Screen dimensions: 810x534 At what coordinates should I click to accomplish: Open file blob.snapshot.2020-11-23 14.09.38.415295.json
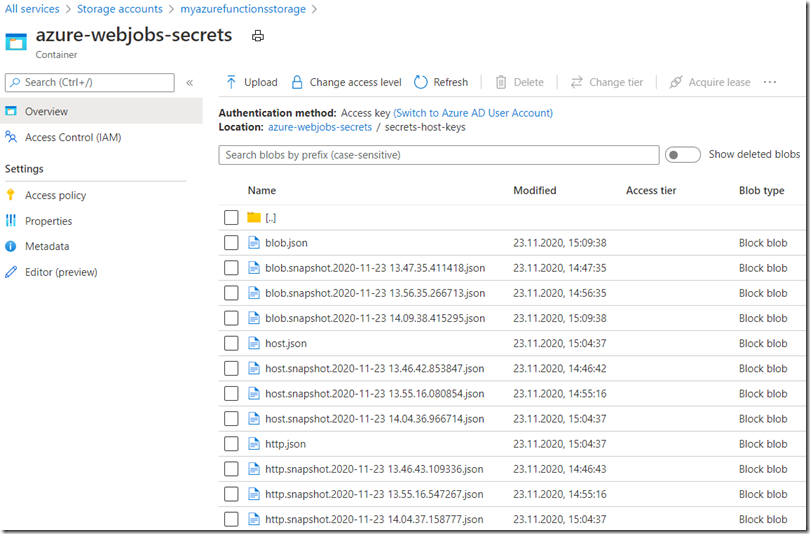click(x=375, y=318)
